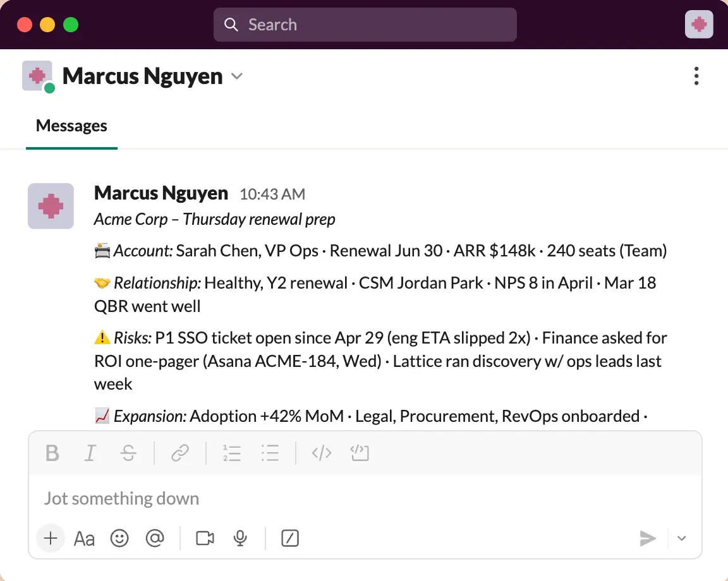Click the Marcus Nguyen conversation title
This screenshot has width=728, height=581.
click(143, 76)
